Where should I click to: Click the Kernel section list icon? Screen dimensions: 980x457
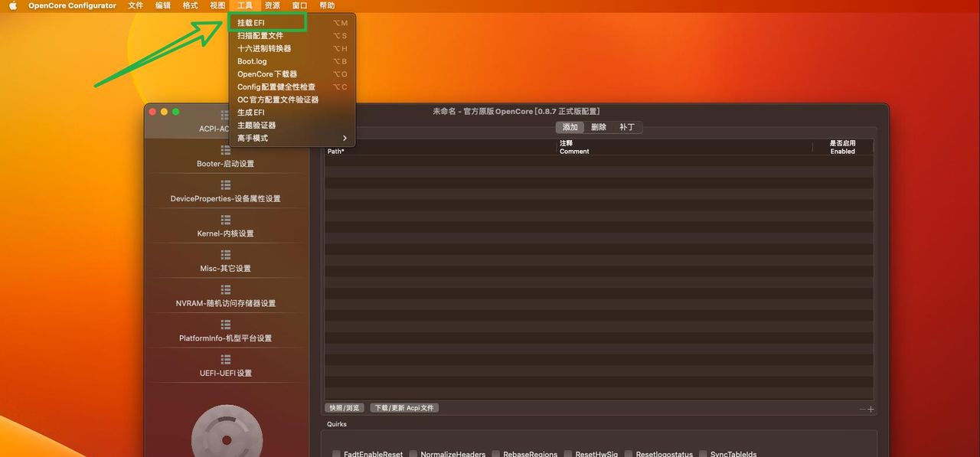[x=225, y=220]
